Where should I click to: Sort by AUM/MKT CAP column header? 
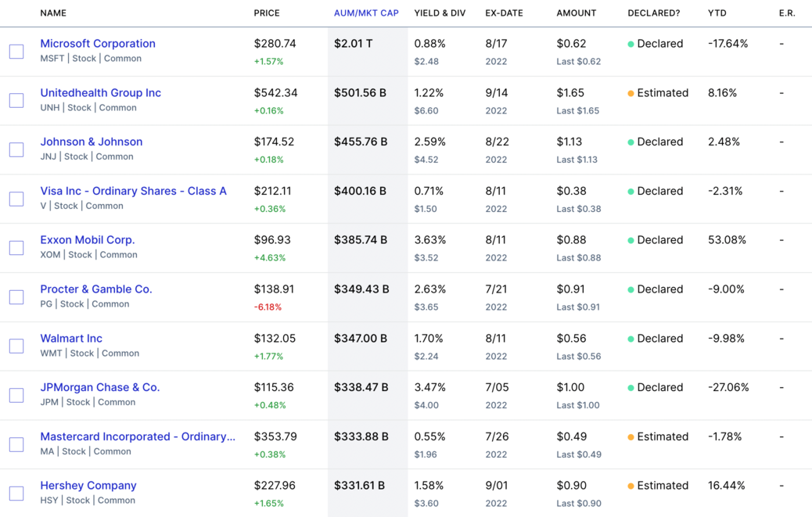pyautogui.click(x=367, y=13)
